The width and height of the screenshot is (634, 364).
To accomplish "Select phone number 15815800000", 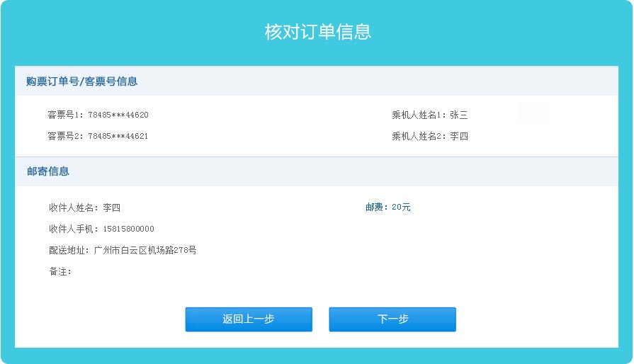I will tap(129, 229).
